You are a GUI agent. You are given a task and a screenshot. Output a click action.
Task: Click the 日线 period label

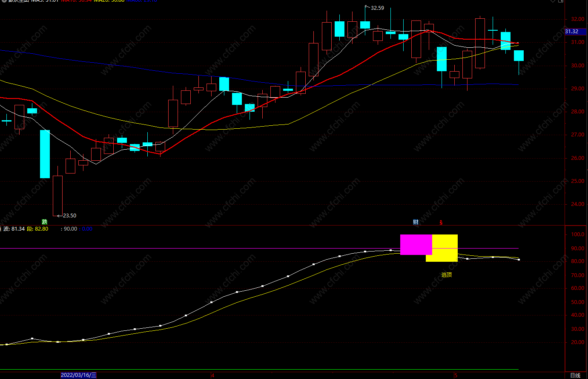click(575, 375)
